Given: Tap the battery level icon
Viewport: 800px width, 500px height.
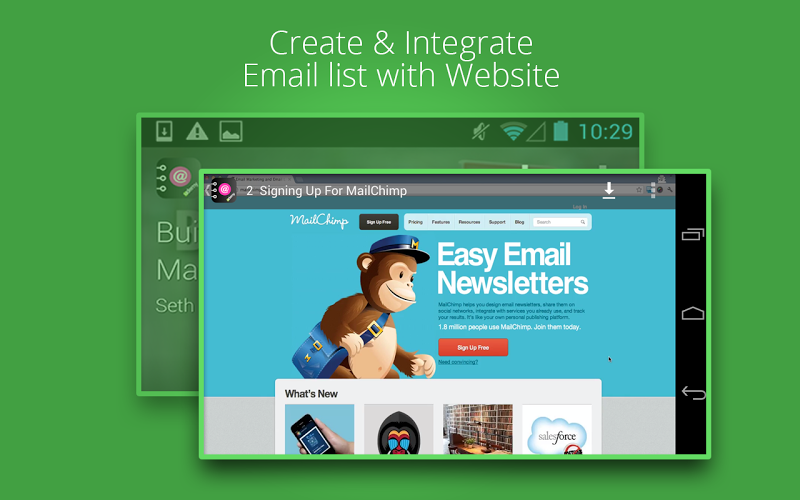Looking at the screenshot, I should click(561, 131).
